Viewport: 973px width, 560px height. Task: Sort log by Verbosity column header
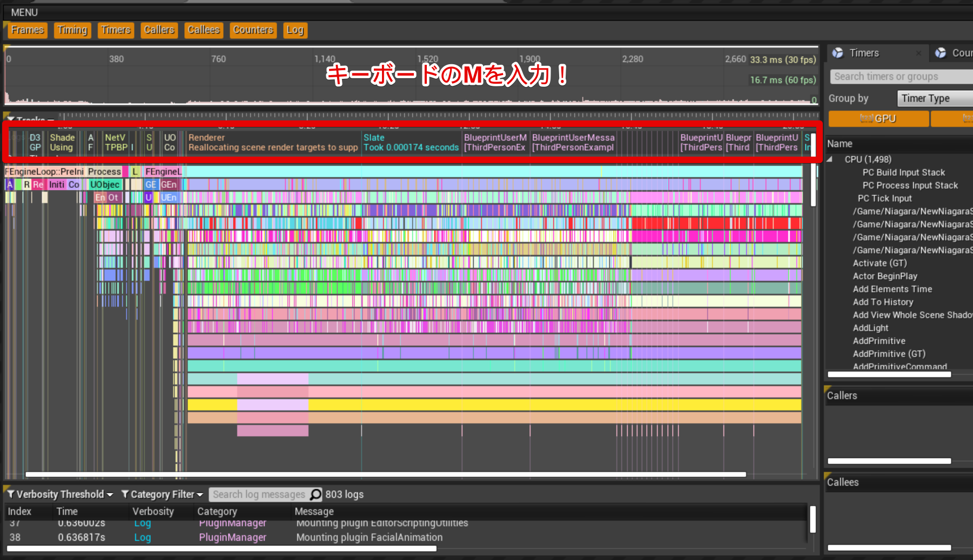(153, 511)
